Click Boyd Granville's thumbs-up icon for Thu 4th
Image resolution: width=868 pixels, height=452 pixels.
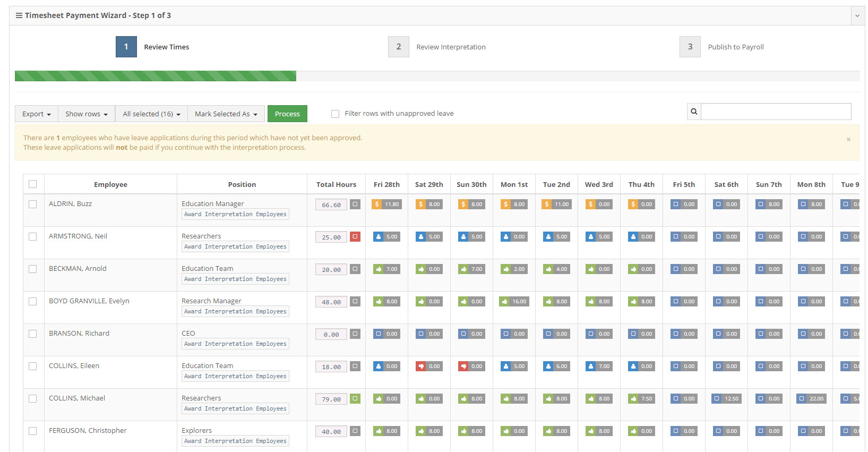[x=633, y=301]
